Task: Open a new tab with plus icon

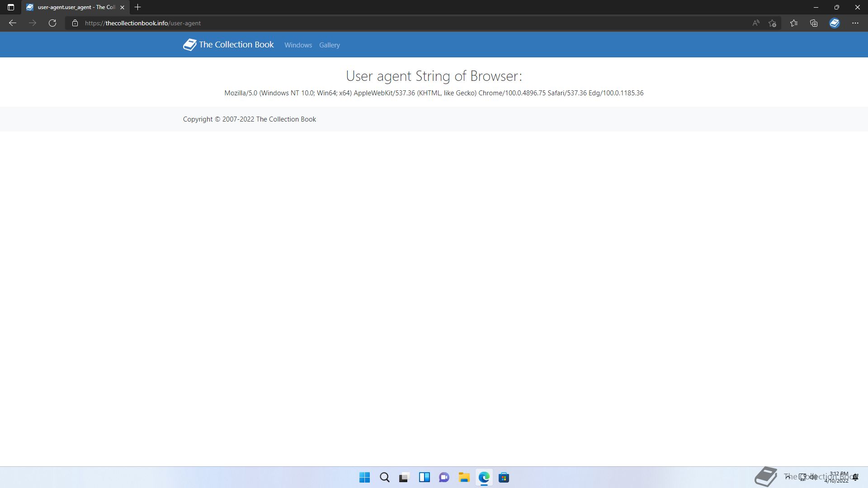Action: click(x=138, y=7)
